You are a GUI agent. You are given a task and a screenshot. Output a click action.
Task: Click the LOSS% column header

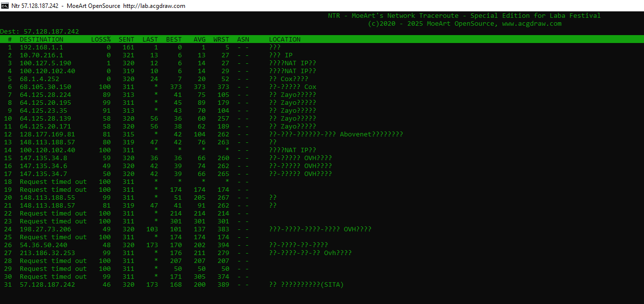coord(101,40)
